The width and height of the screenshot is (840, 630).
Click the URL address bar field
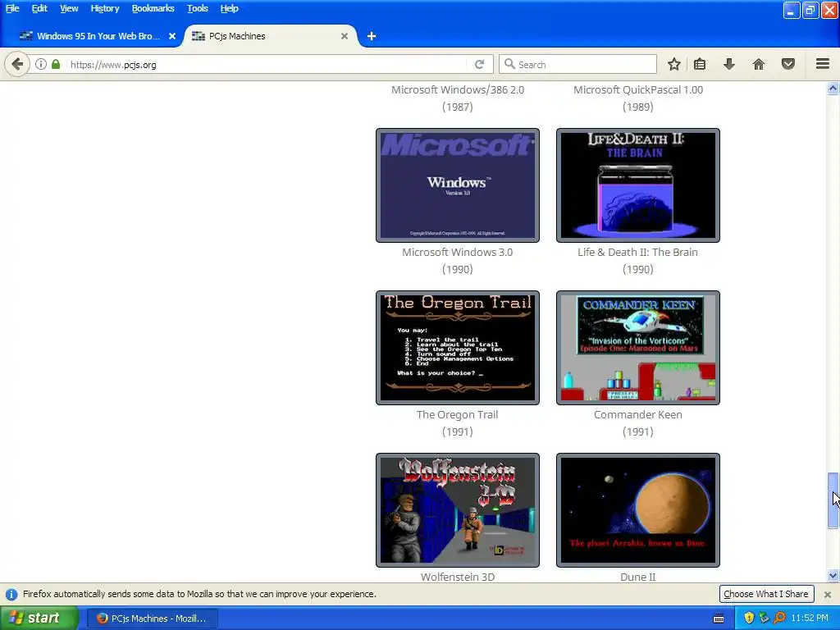(x=268, y=64)
